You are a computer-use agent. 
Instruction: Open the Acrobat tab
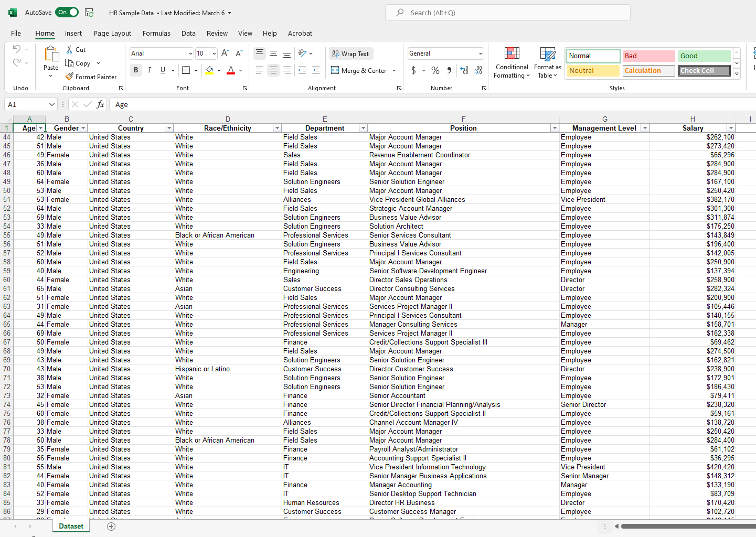[x=300, y=33]
